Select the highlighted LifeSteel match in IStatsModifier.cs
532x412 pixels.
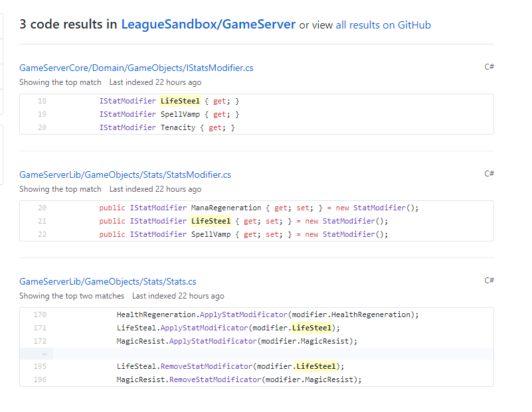pos(180,101)
